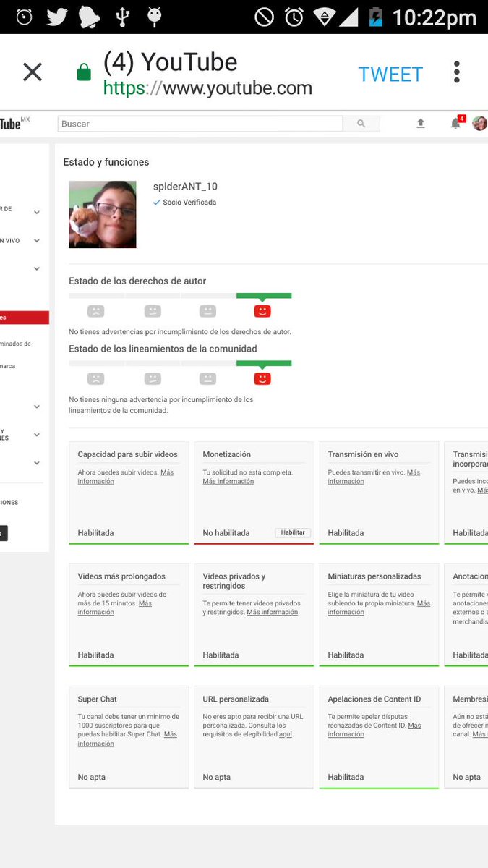Tap the Android debug icon in the status bar
The width and height of the screenshot is (488, 868).
[x=154, y=17]
